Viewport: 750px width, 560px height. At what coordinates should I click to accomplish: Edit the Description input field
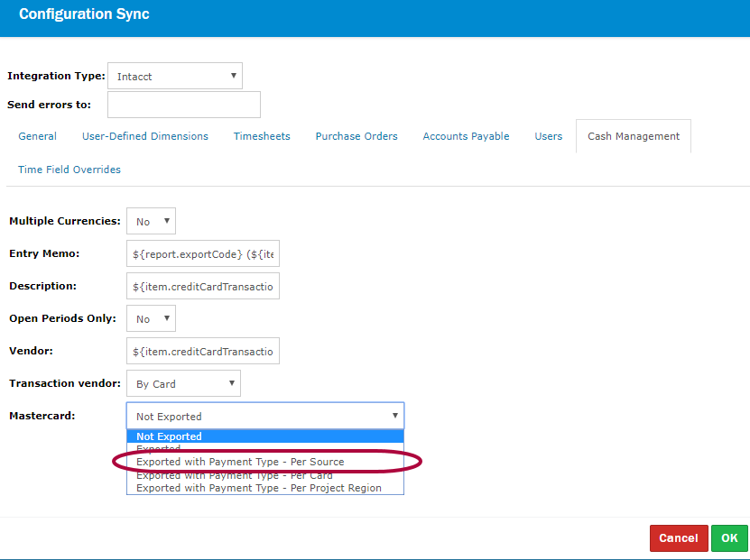tap(203, 287)
